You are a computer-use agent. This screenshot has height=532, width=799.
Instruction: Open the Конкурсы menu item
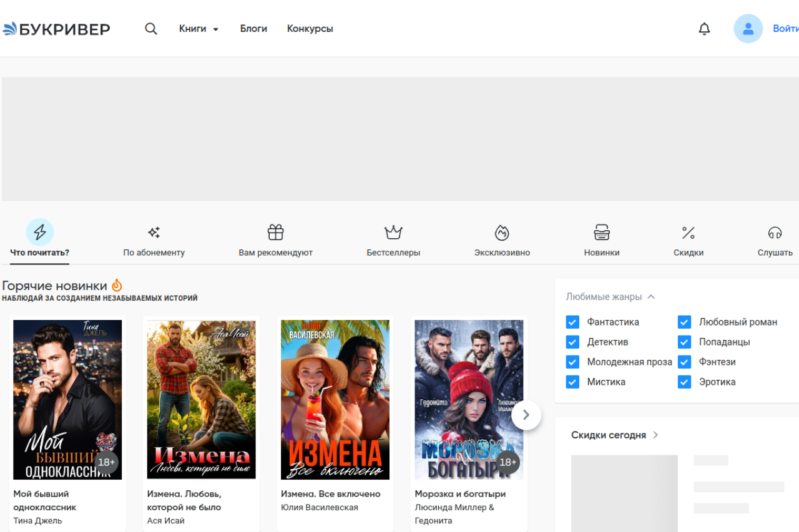click(x=310, y=29)
